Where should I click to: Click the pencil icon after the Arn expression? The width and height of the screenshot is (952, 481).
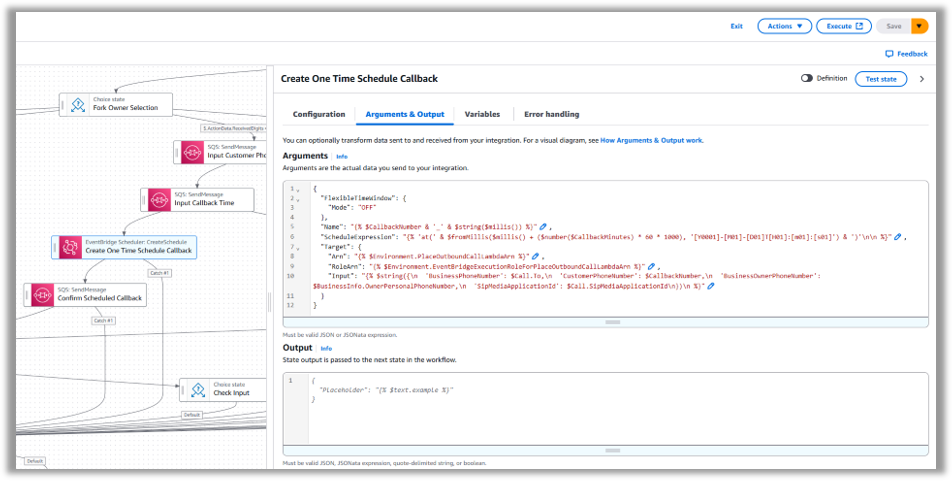[535, 256]
